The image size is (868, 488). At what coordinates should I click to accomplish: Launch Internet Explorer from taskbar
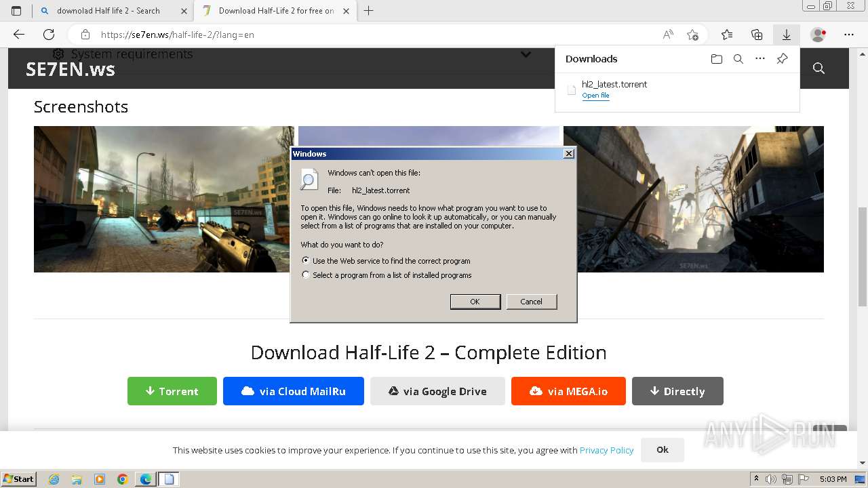click(54, 479)
